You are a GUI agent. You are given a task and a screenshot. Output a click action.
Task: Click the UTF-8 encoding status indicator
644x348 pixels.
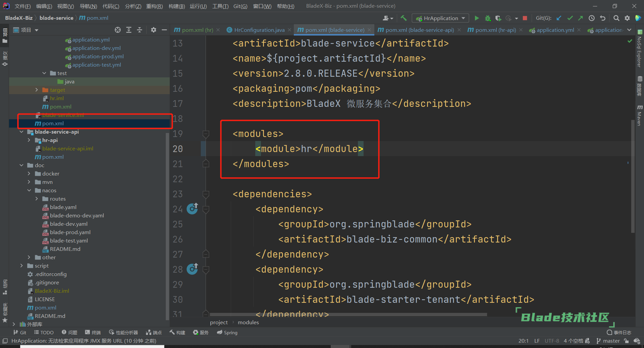552,341
